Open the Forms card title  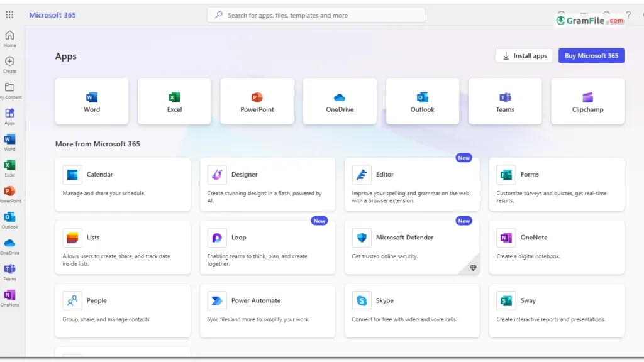530,175
